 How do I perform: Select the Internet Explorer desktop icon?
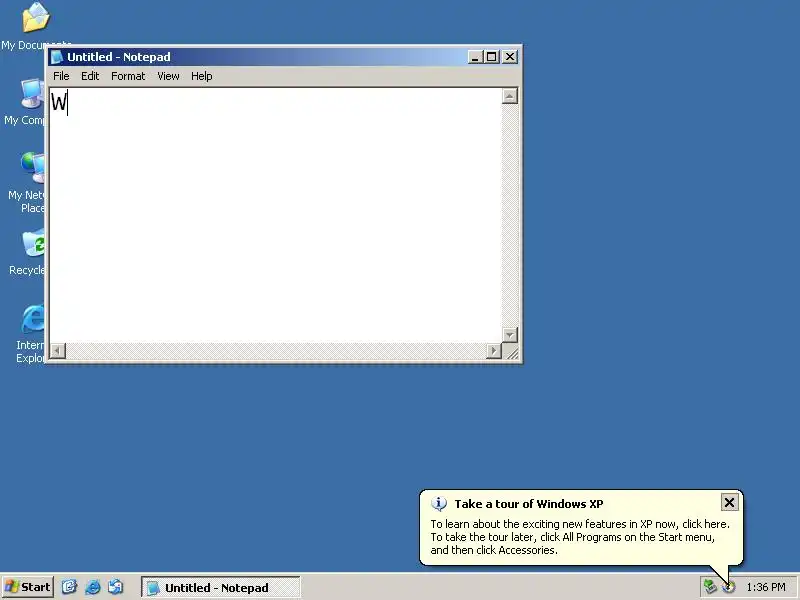(30, 334)
